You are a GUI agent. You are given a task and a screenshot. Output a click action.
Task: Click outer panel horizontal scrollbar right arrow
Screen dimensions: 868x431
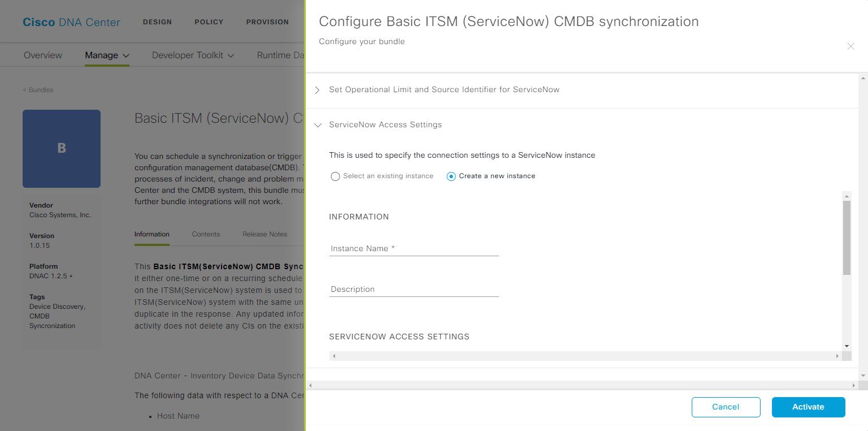(x=854, y=385)
